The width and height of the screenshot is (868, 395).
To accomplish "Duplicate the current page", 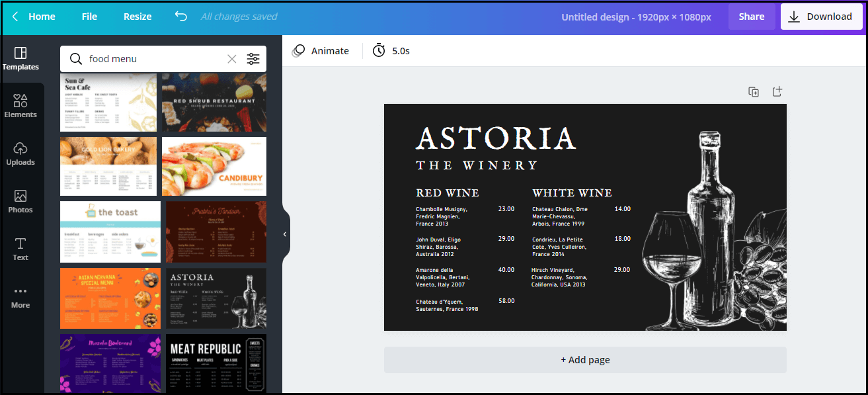I will tap(754, 91).
